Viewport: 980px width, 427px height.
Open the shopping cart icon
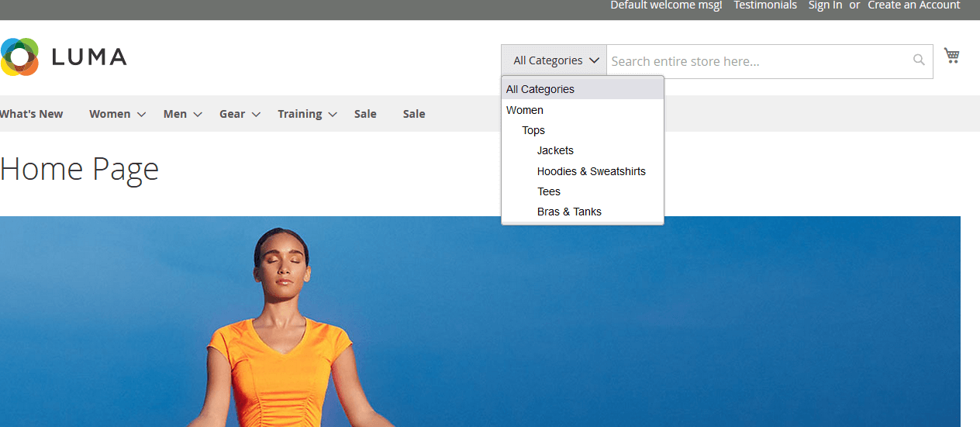tap(951, 56)
